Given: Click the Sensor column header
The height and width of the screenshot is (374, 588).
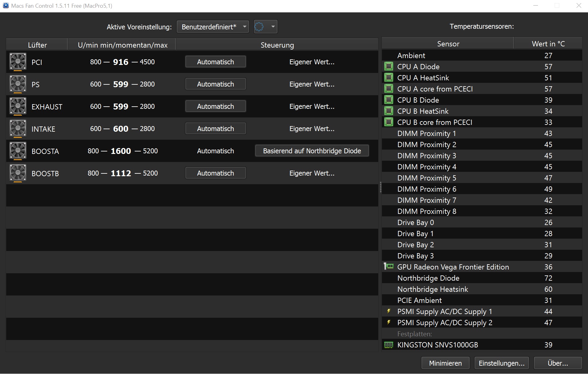Looking at the screenshot, I should pyautogui.click(x=448, y=44).
